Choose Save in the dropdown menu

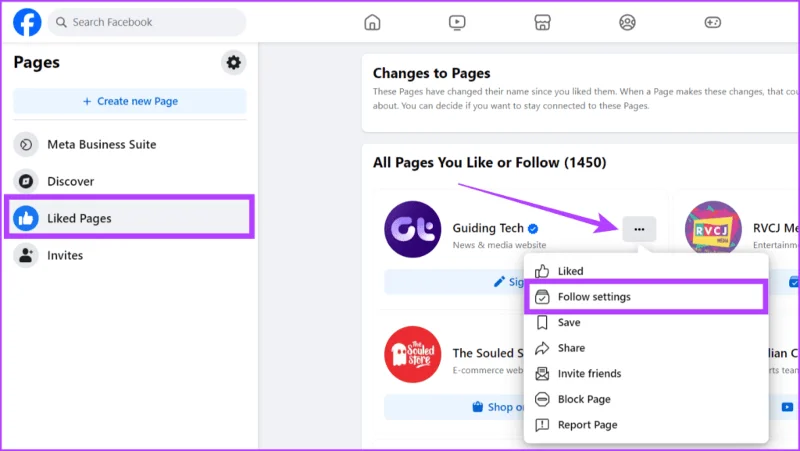[x=646, y=322]
